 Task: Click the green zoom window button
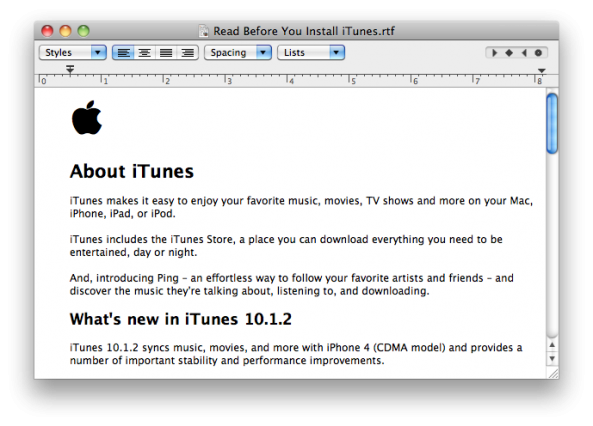coord(83,31)
